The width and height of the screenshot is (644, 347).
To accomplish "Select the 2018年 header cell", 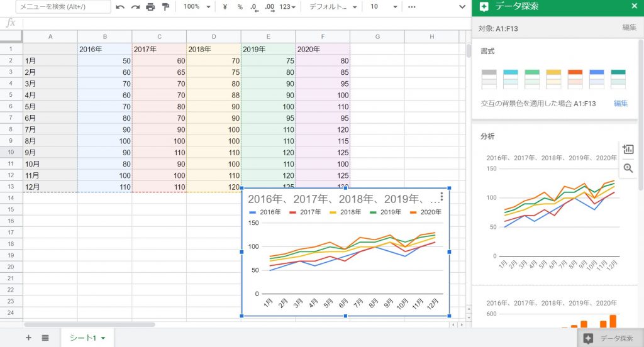I will [214, 49].
